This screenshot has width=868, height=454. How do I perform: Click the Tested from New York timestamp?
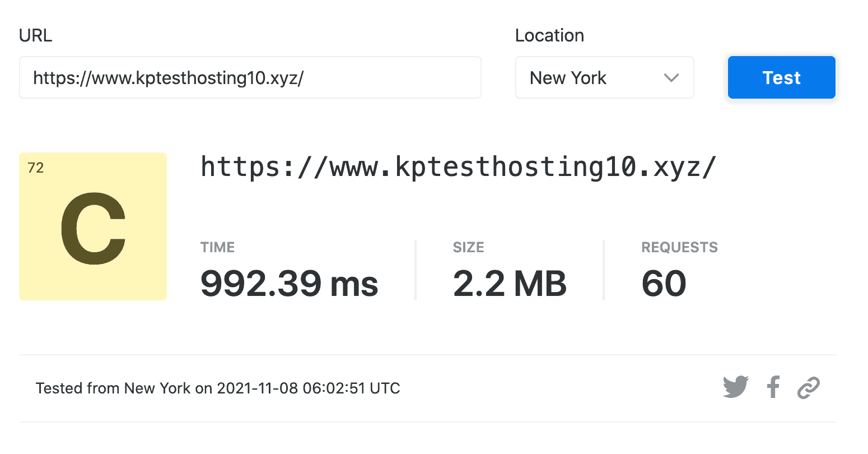218,388
